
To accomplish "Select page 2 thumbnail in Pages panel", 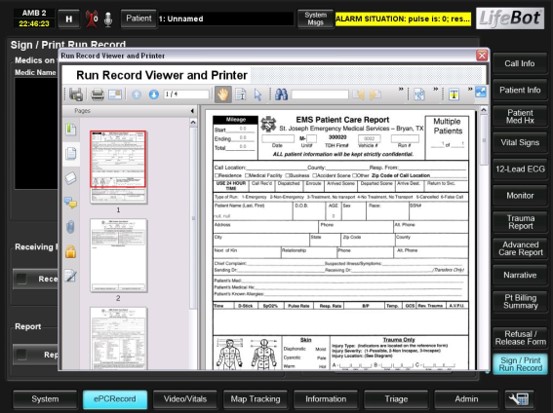I will pyautogui.click(x=118, y=255).
